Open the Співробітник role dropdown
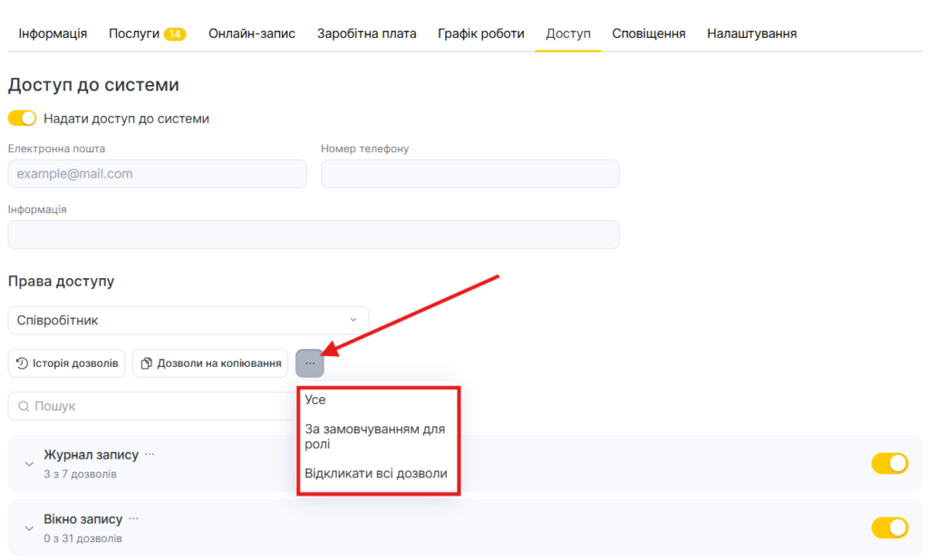This screenshot has height=560, width=928. tap(188, 320)
